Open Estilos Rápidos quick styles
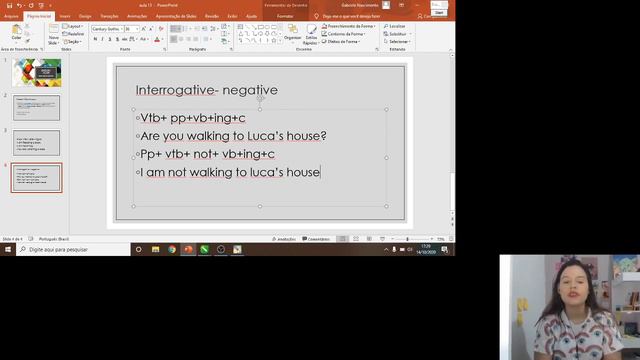This screenshot has width=640, height=360. (x=311, y=34)
